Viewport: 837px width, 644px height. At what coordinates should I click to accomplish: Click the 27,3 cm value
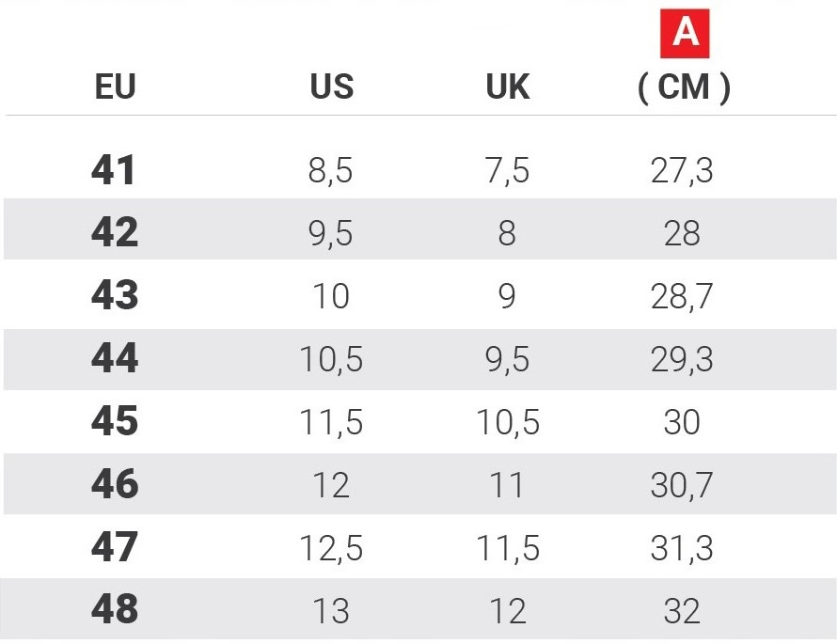(x=682, y=170)
